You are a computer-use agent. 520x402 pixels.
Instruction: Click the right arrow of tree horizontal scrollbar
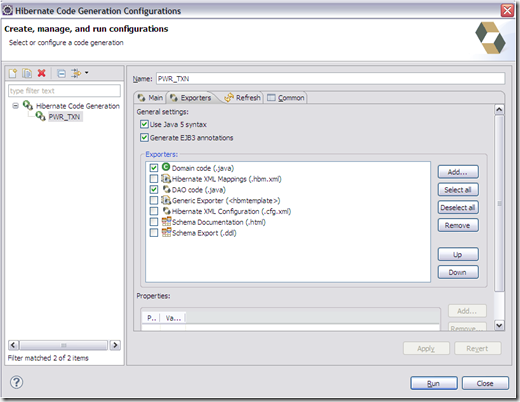point(115,345)
